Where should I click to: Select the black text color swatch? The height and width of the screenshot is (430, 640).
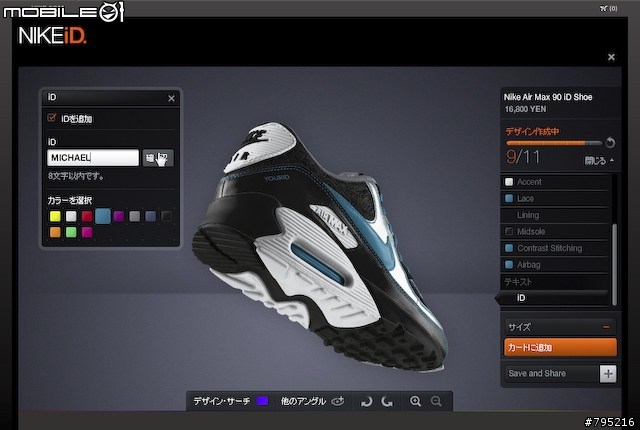tap(166, 216)
